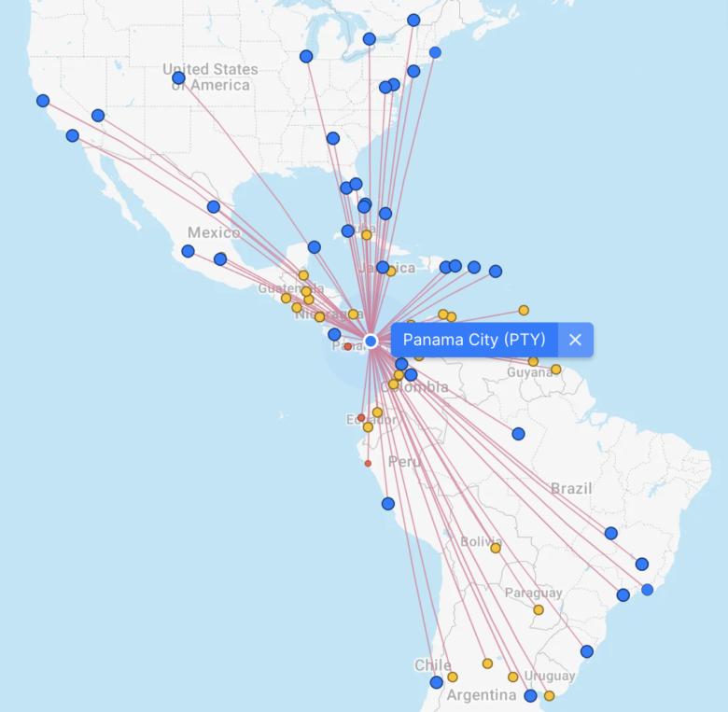728x712 pixels.
Task: Select blue marker beside United States of America label
Action: 178,78
